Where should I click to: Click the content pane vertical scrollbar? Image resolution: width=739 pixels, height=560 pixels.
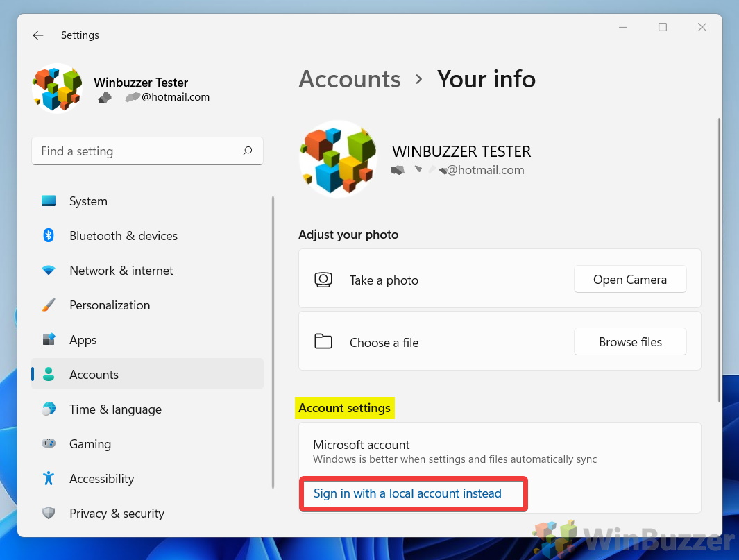[x=719, y=260]
